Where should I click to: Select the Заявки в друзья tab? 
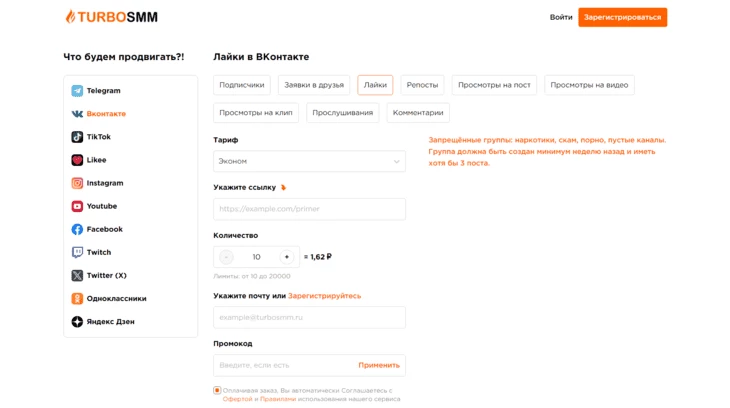(x=314, y=85)
